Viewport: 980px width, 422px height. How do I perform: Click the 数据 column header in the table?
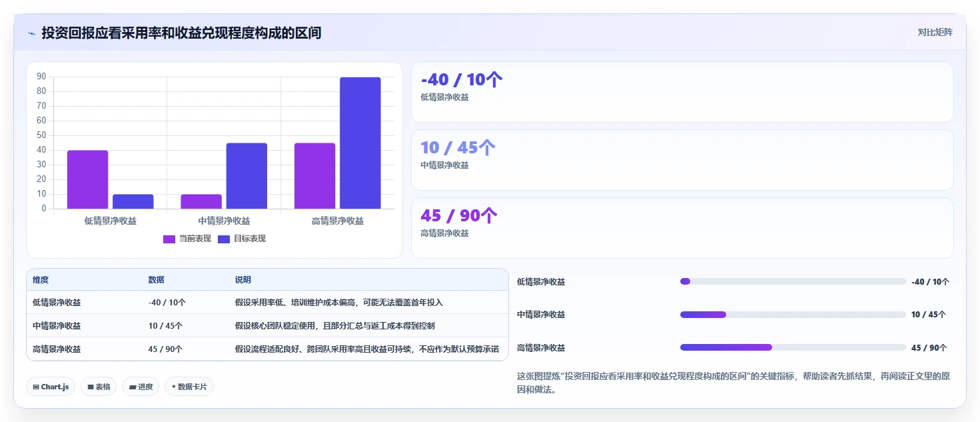click(x=157, y=280)
